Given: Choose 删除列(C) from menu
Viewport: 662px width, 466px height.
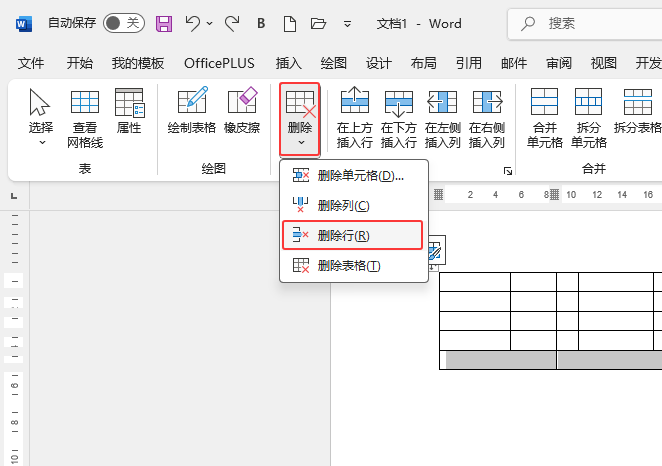Looking at the screenshot, I should tap(354, 206).
